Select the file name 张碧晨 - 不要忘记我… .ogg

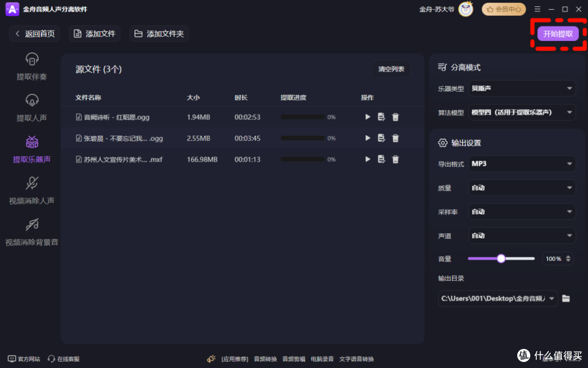(x=123, y=138)
